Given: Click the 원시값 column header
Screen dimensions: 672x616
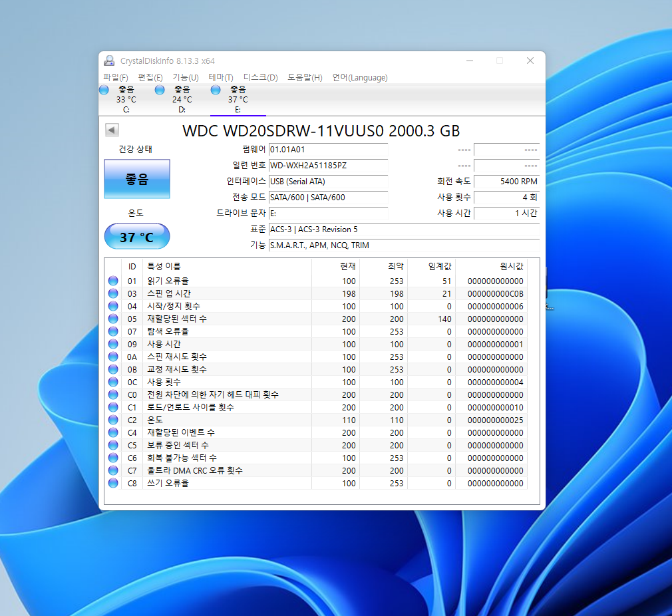Looking at the screenshot, I should click(492, 267).
